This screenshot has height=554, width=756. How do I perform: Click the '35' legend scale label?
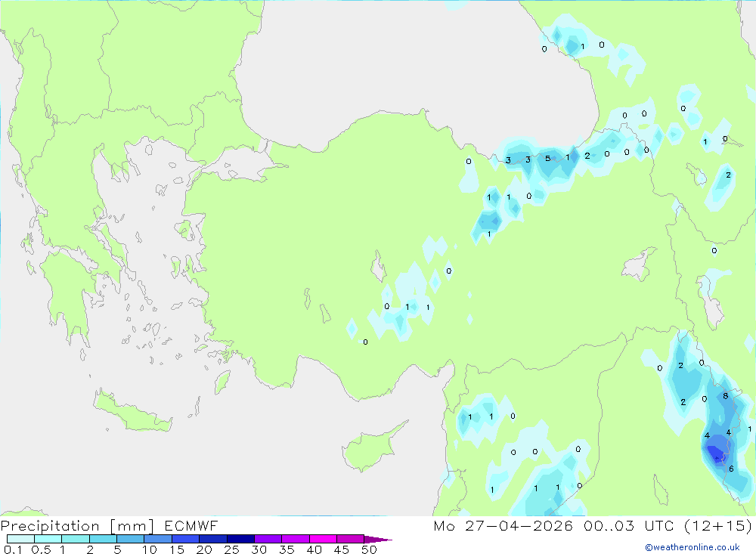(287, 549)
